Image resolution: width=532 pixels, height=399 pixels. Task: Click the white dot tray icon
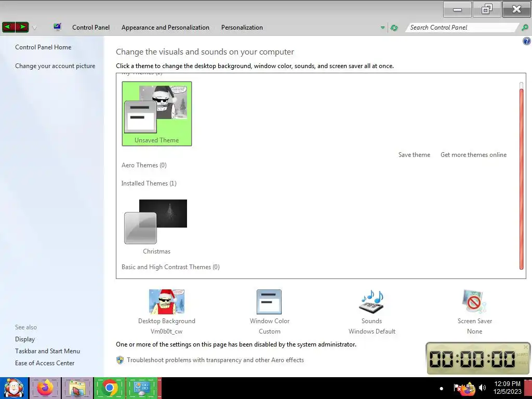pos(442,389)
